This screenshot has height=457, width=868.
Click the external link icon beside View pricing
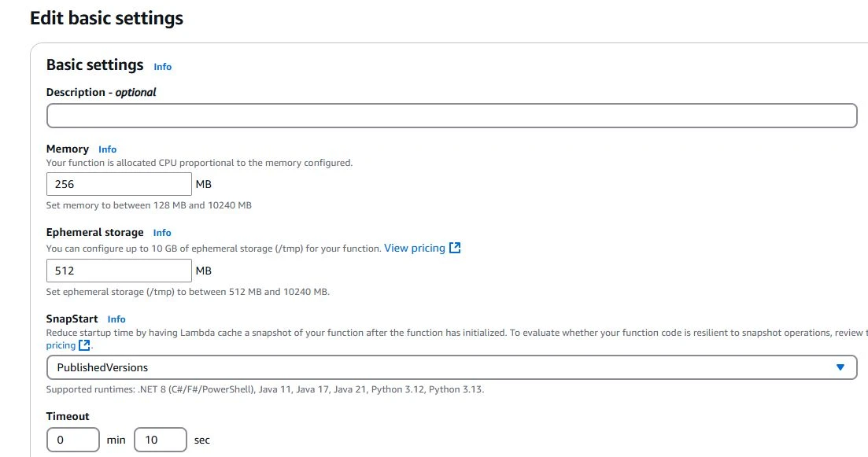(455, 248)
